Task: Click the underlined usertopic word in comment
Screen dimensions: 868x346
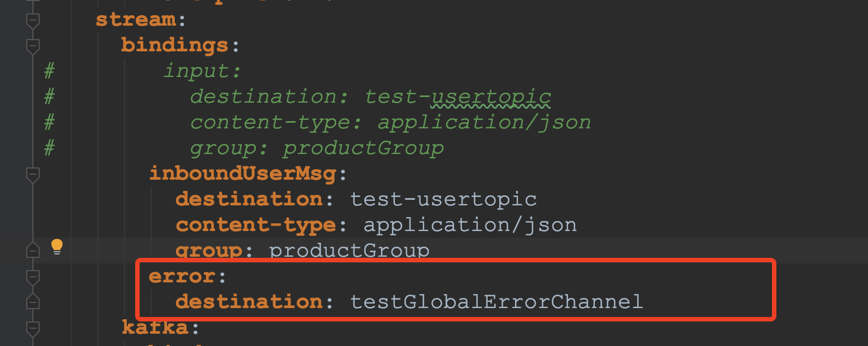Action: click(x=491, y=97)
